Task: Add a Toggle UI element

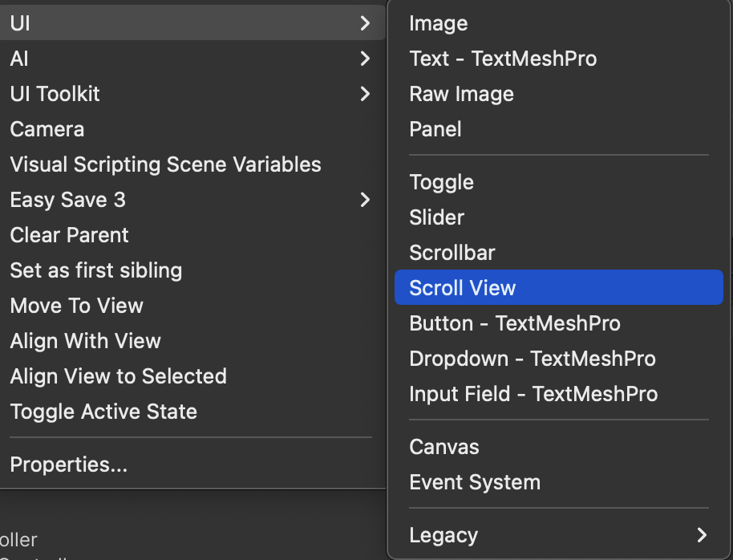Action: pyautogui.click(x=442, y=182)
